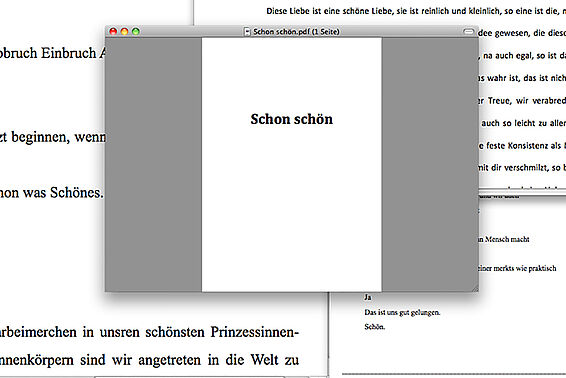Click 'Einbruch' in the left background document
The width and height of the screenshot is (566, 378).
68,53
